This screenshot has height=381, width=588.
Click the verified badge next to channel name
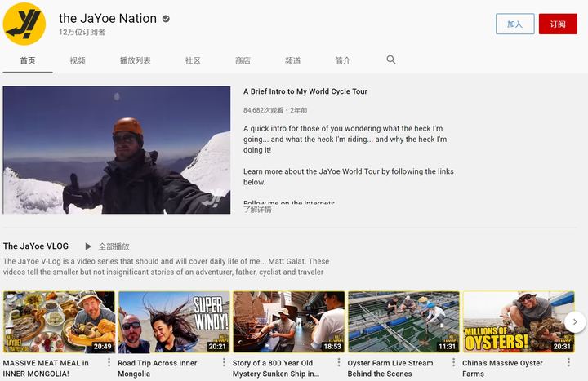pos(166,19)
